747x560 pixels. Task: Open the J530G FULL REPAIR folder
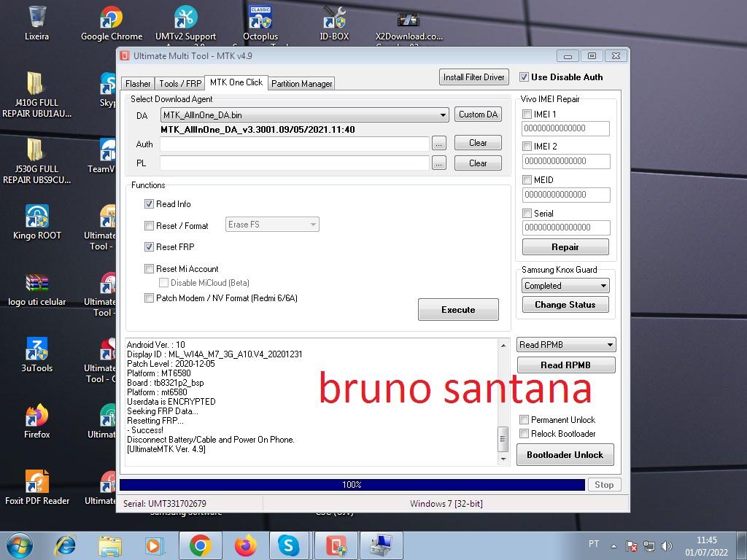tap(36, 161)
